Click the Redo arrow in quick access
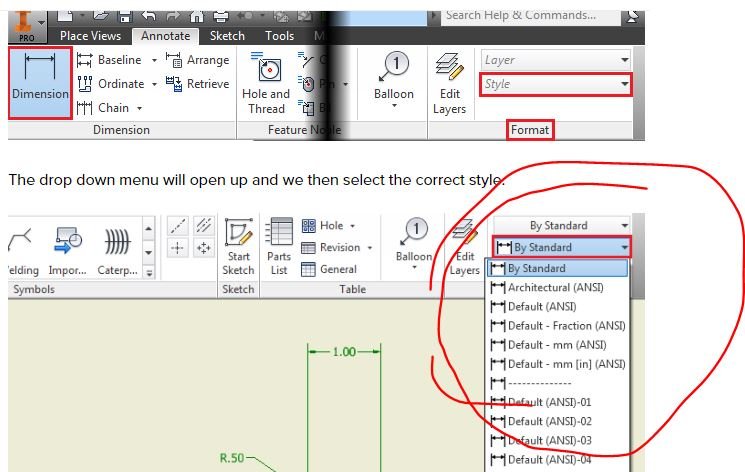Viewport: 745px width, 472px height. (x=172, y=16)
